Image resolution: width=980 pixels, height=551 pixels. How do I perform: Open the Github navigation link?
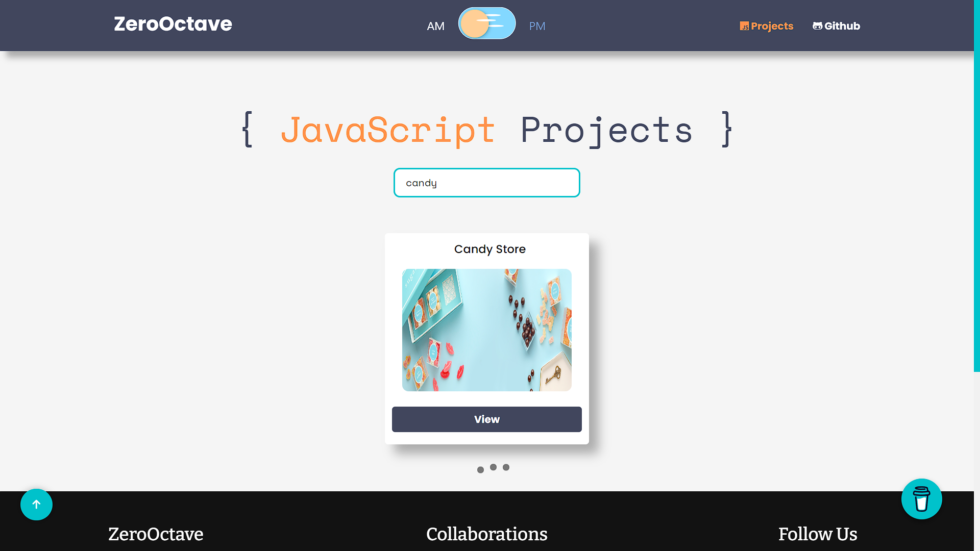(x=842, y=26)
